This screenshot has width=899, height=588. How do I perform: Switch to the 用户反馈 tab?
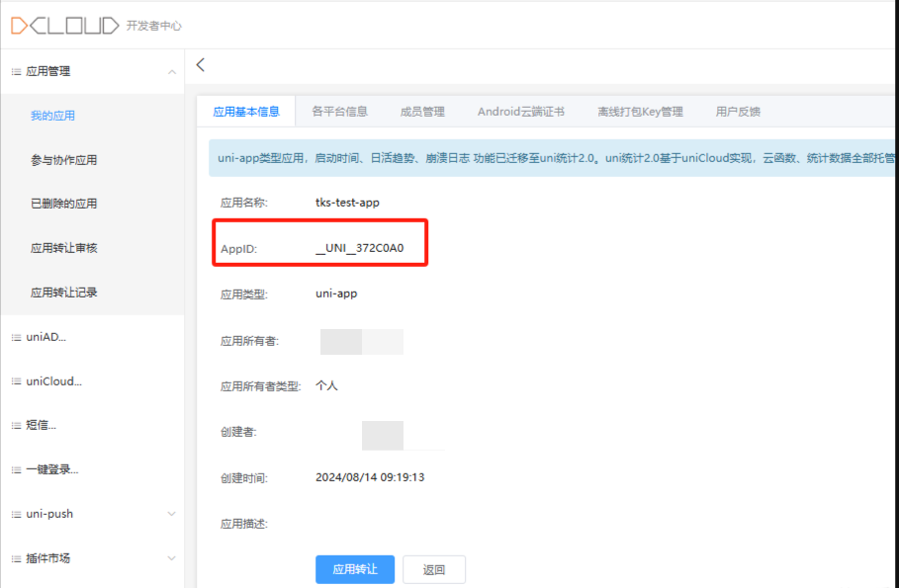coord(738,112)
